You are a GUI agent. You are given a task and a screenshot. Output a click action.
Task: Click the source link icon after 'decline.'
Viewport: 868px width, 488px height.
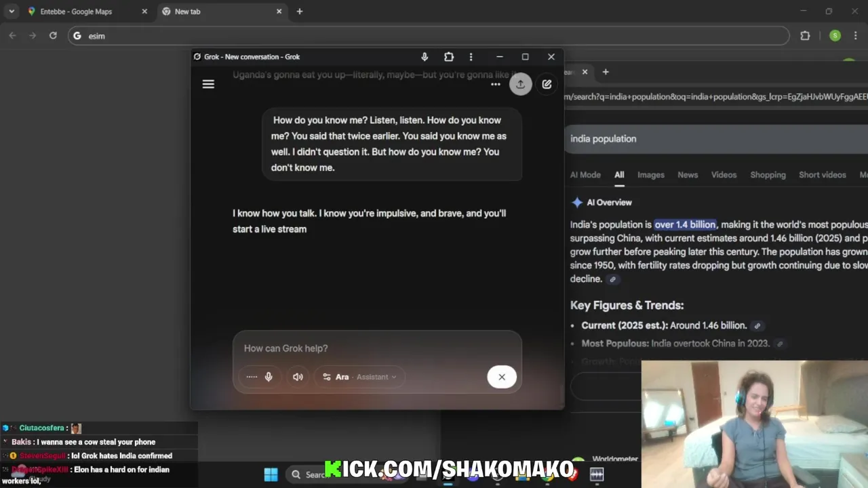[612, 279]
